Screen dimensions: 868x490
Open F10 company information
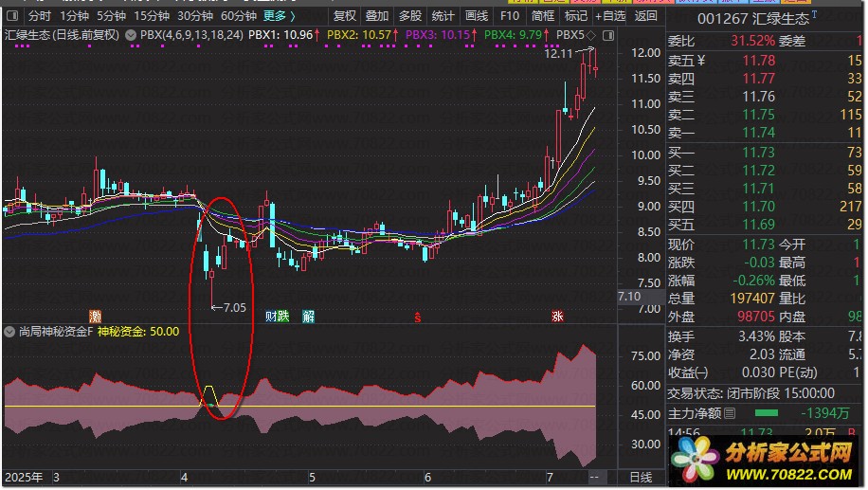(x=509, y=16)
